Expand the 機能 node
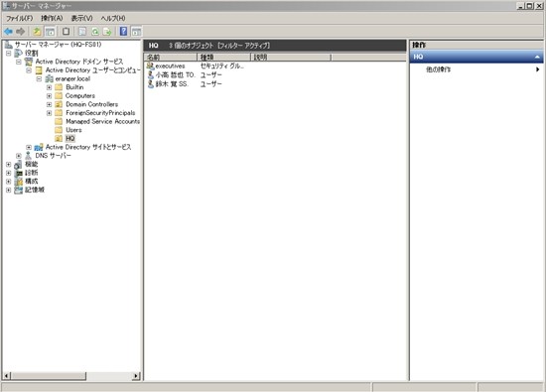The width and height of the screenshot is (546, 392). [9, 165]
